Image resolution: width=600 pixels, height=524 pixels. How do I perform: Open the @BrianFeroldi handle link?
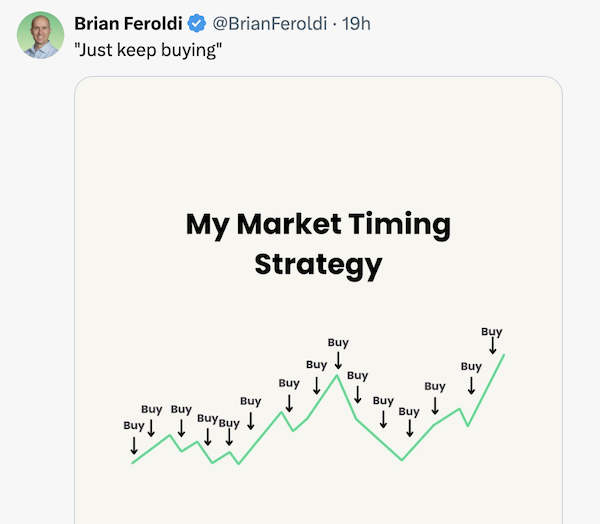270,24
